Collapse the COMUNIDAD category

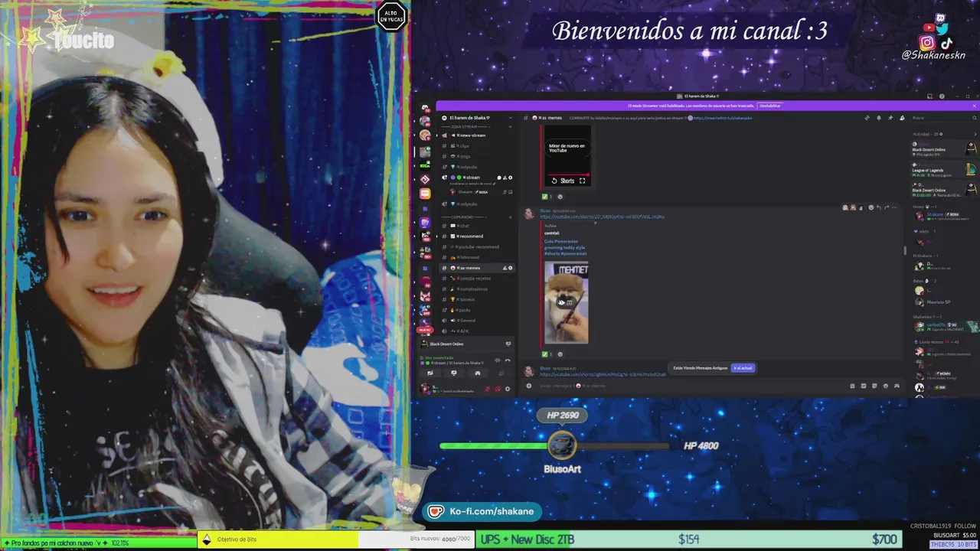465,217
